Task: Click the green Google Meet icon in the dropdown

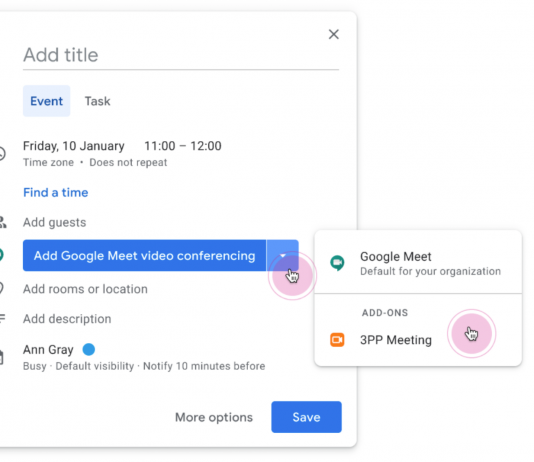Action: click(337, 263)
